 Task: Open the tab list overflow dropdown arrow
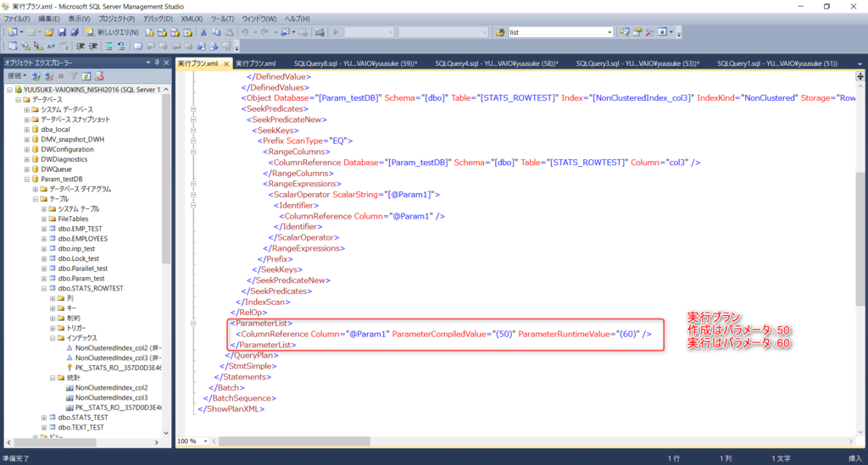[860, 64]
